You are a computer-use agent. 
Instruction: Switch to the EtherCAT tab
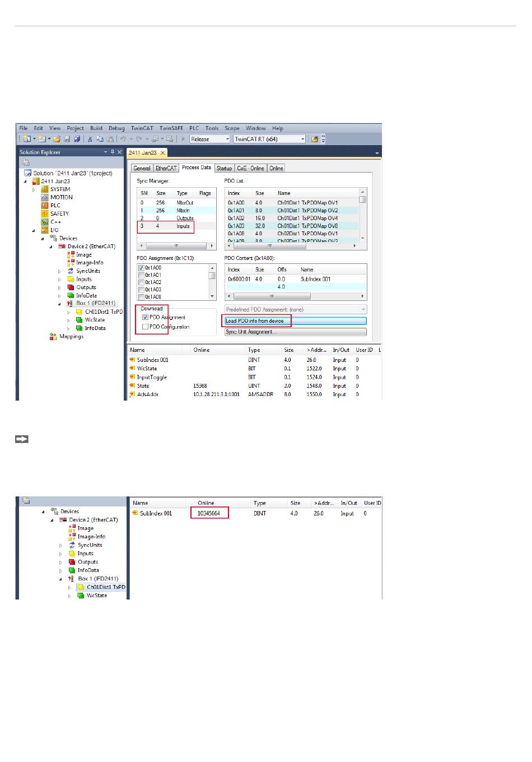pyautogui.click(x=166, y=168)
